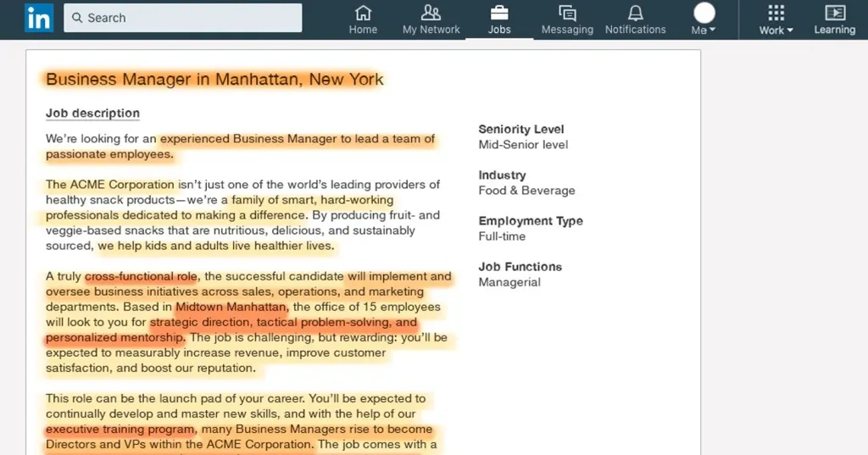Open the Learning video icon
Screen dimensions: 868x455
point(835,12)
